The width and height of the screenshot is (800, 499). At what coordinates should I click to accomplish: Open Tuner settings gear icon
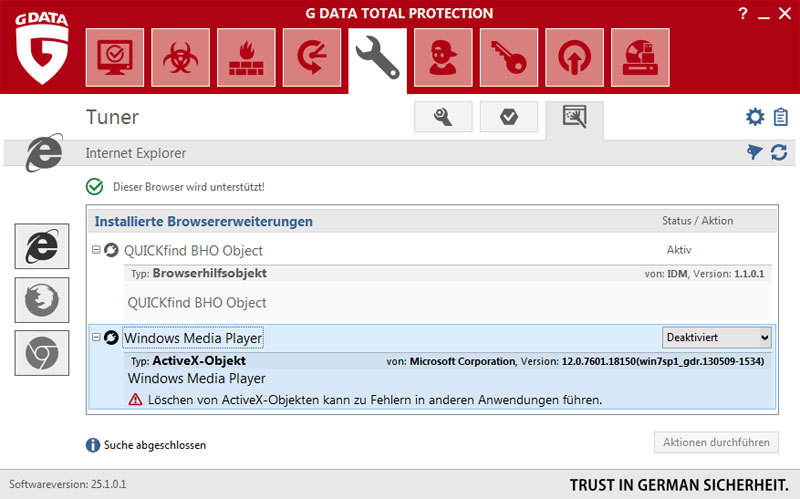coord(755,117)
